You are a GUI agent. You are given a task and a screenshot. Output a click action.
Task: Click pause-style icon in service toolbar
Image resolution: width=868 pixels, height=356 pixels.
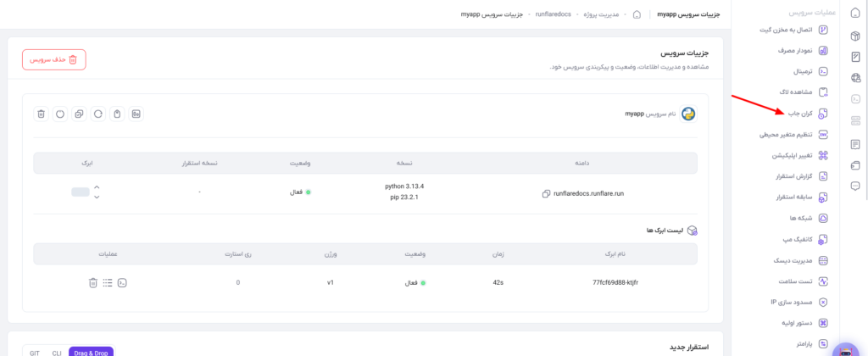tap(136, 114)
